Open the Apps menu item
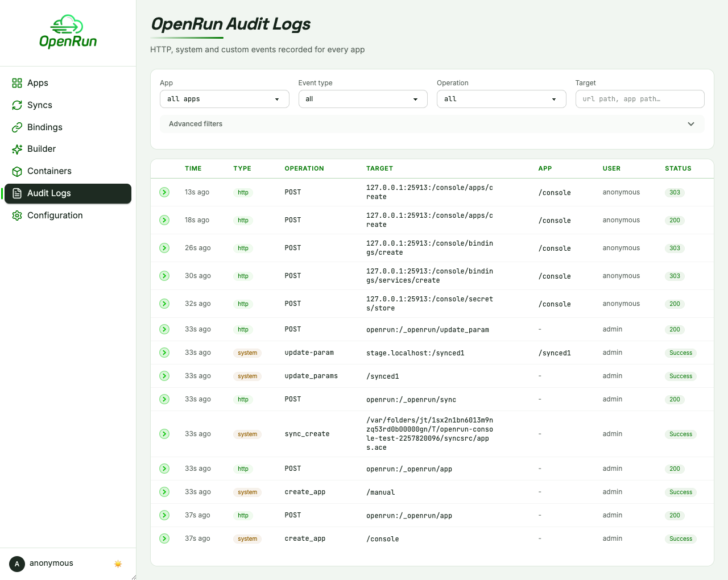 [68, 83]
